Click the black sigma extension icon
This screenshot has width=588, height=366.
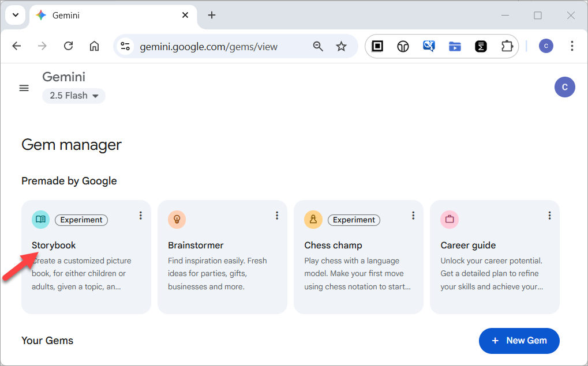[481, 47]
